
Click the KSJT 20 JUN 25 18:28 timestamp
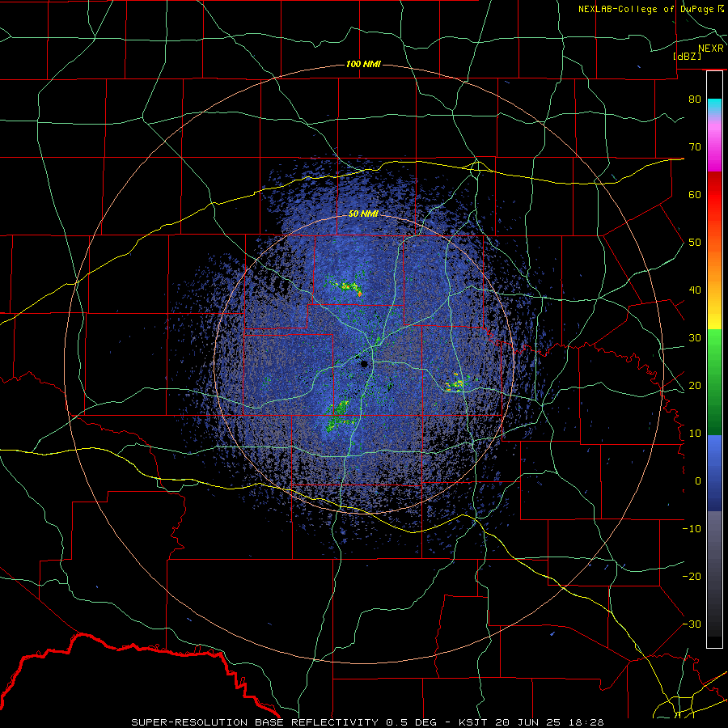531,722
